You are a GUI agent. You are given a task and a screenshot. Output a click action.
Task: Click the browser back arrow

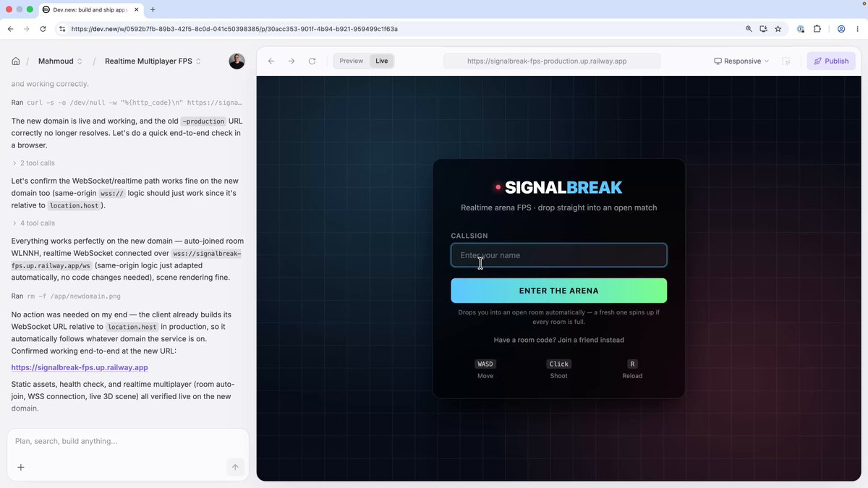pyautogui.click(x=10, y=29)
